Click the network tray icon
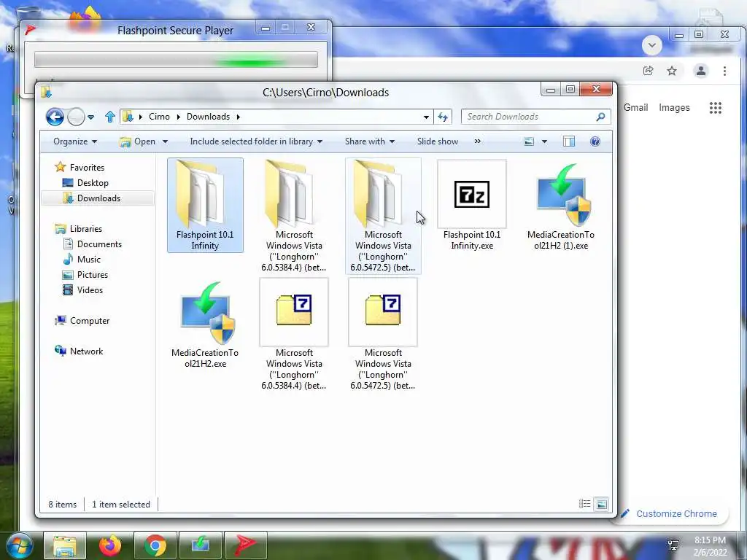 coord(673,545)
